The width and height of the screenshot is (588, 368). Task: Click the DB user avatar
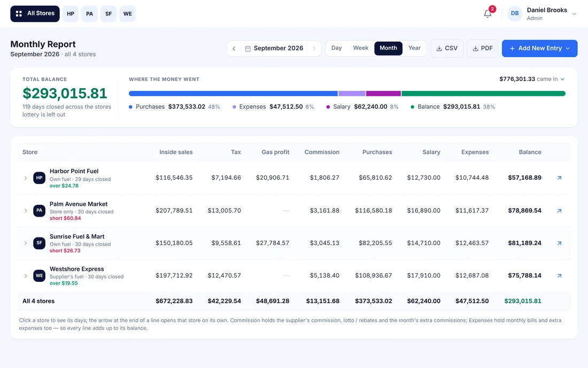[515, 13]
